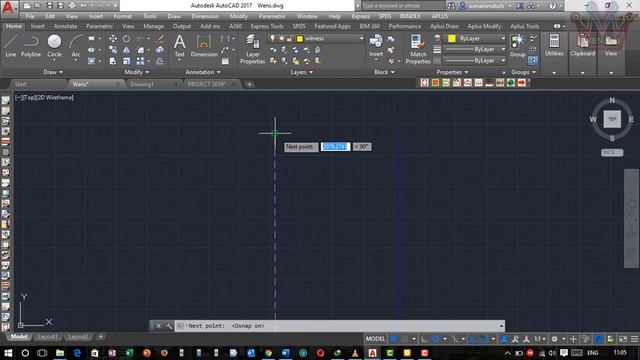Open the Clipboard panel

pyautogui.click(x=582, y=45)
